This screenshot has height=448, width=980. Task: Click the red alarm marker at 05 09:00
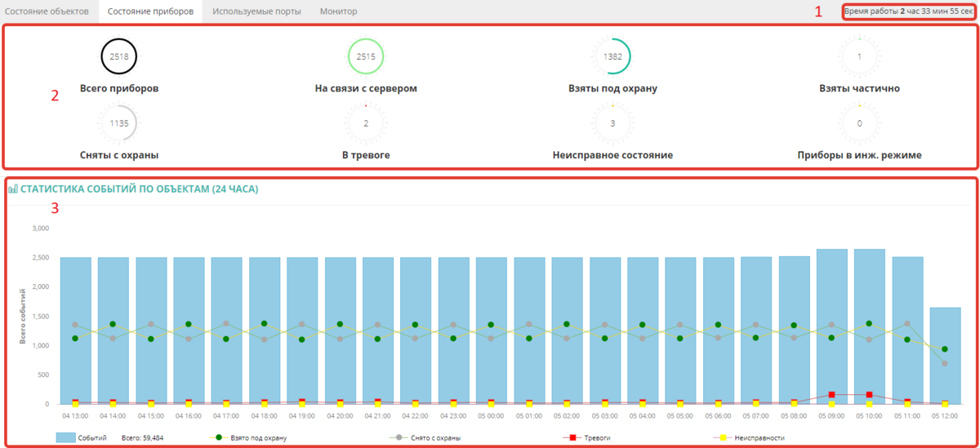coord(831,395)
